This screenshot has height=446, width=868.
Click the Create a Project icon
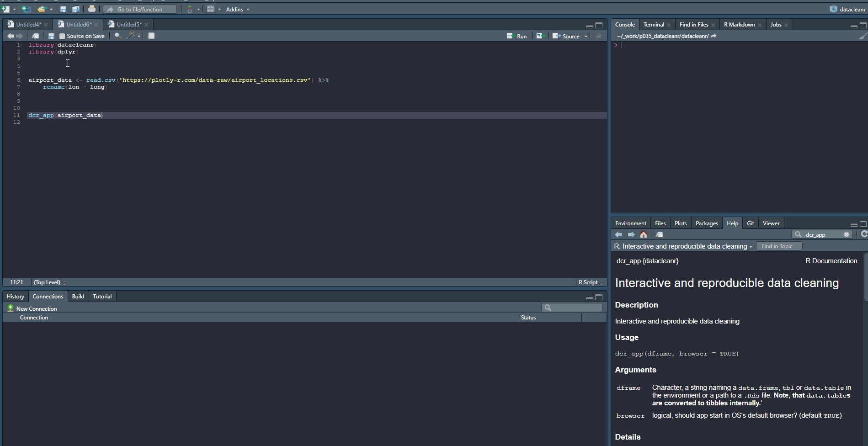tap(26, 9)
